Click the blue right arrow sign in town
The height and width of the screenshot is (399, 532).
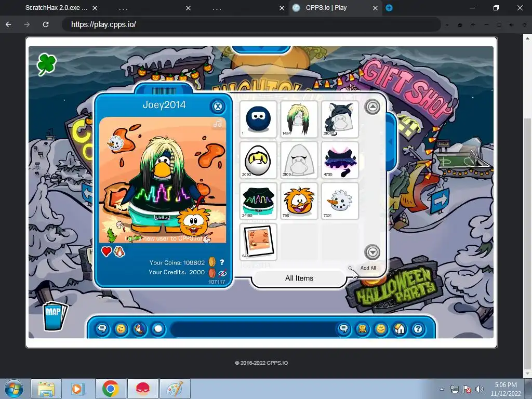[440, 201]
